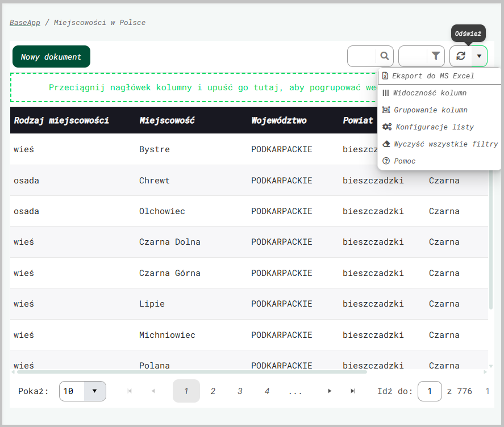
Task: Click the filter funnel icon
Action: (436, 56)
